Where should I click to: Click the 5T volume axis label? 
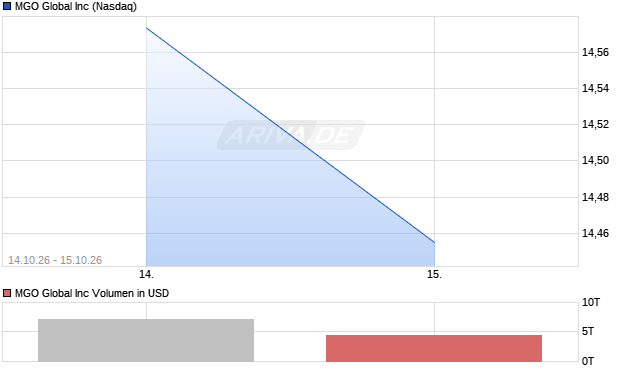588,331
